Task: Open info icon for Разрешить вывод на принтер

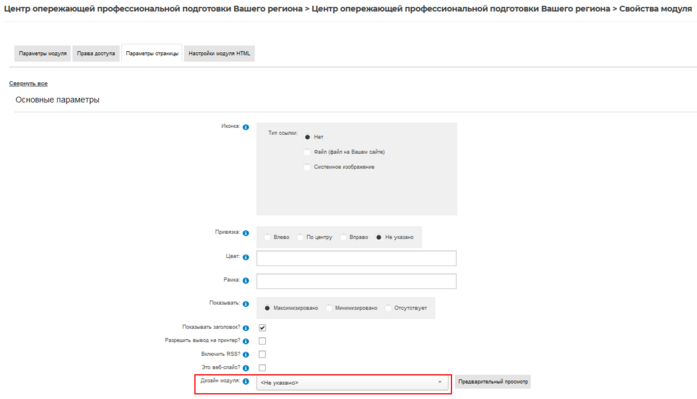Action: 246,341
